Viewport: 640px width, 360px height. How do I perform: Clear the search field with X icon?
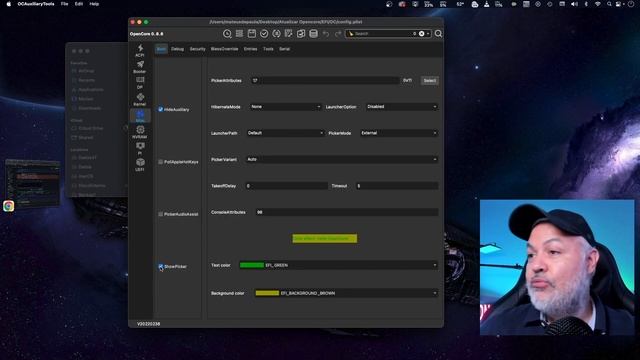click(x=422, y=33)
